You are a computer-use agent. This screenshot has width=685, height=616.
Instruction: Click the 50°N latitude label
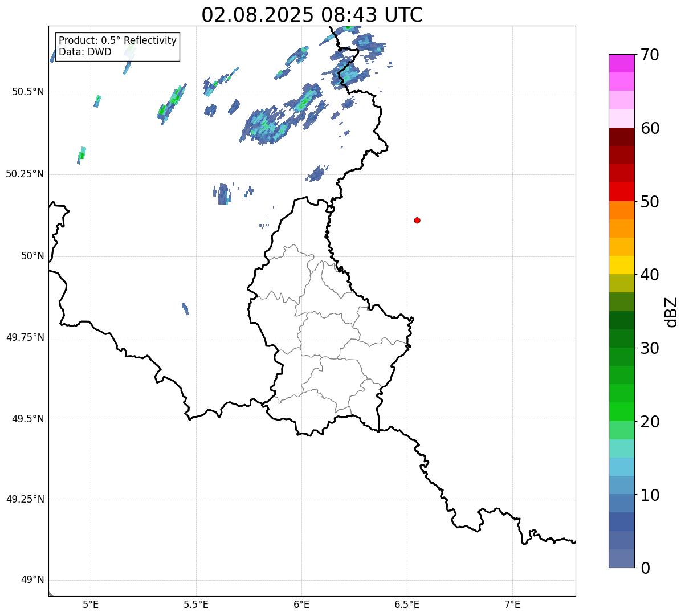point(33,256)
